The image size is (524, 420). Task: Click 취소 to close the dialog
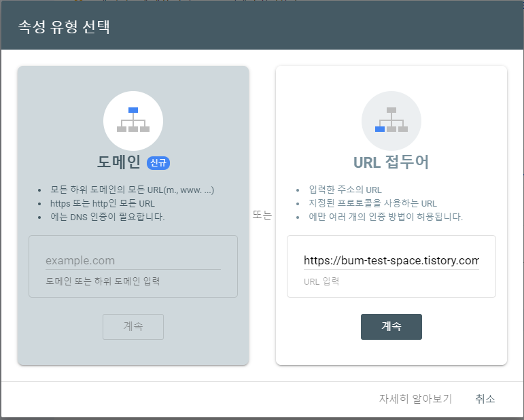coord(485,398)
